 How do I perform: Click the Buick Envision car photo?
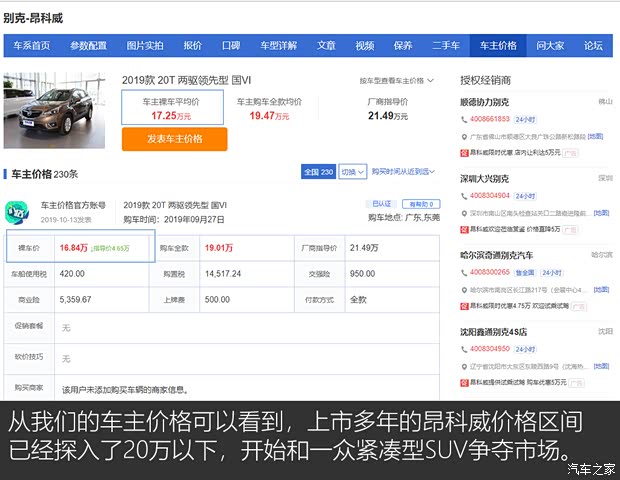tap(55, 110)
